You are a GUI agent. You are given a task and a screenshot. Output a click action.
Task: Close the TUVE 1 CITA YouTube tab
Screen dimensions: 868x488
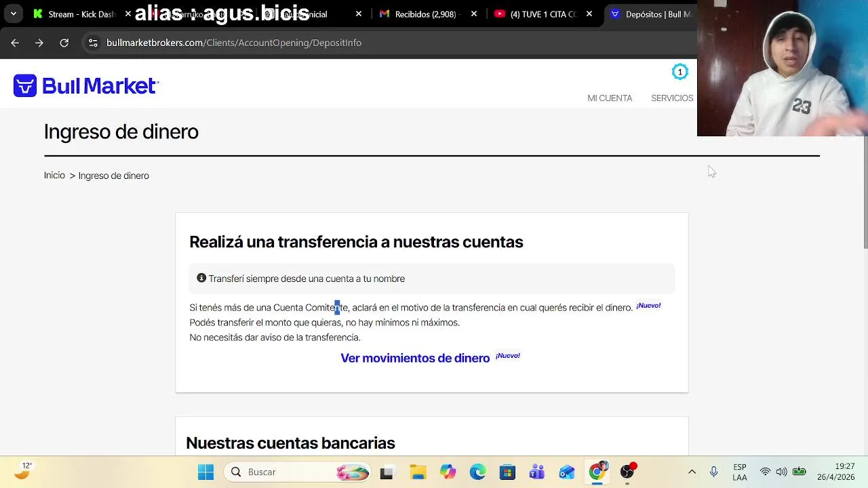[x=589, y=14]
